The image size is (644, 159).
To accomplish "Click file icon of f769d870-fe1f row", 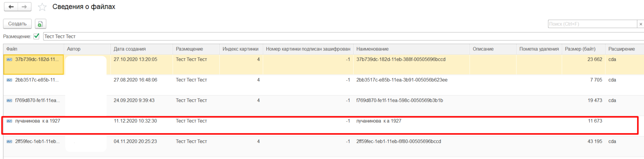I will [9, 100].
